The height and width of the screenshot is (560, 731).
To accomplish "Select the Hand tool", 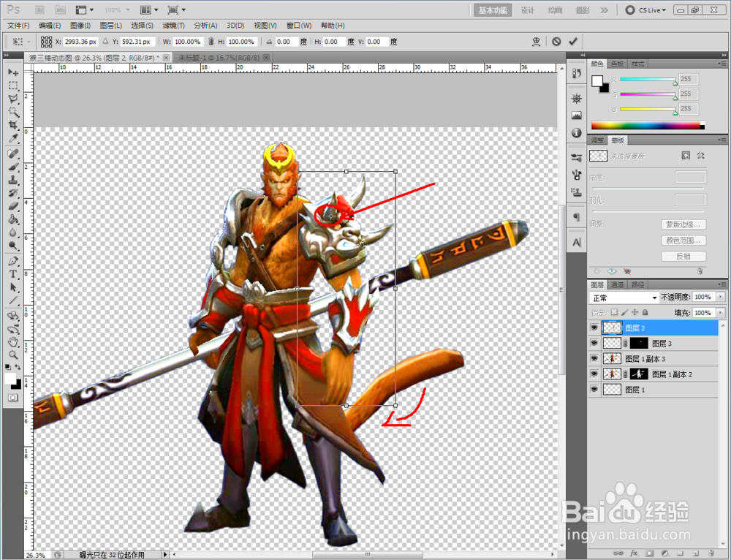I will (13, 342).
